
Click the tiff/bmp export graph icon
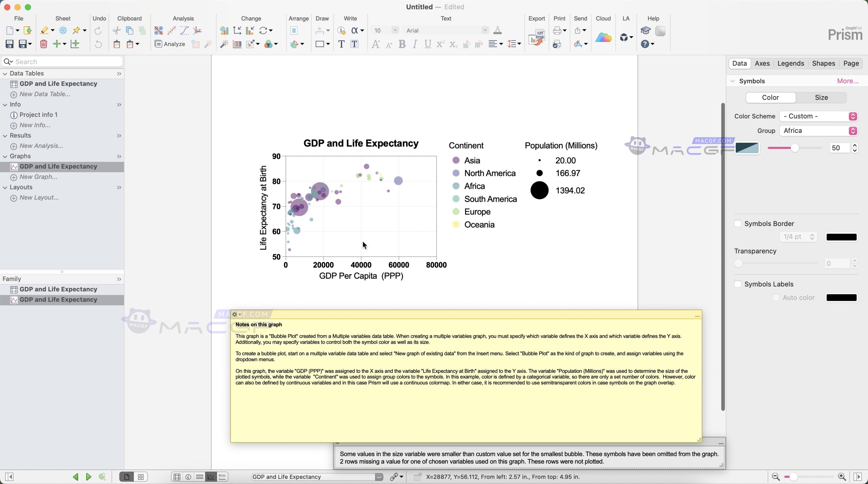tap(536, 37)
